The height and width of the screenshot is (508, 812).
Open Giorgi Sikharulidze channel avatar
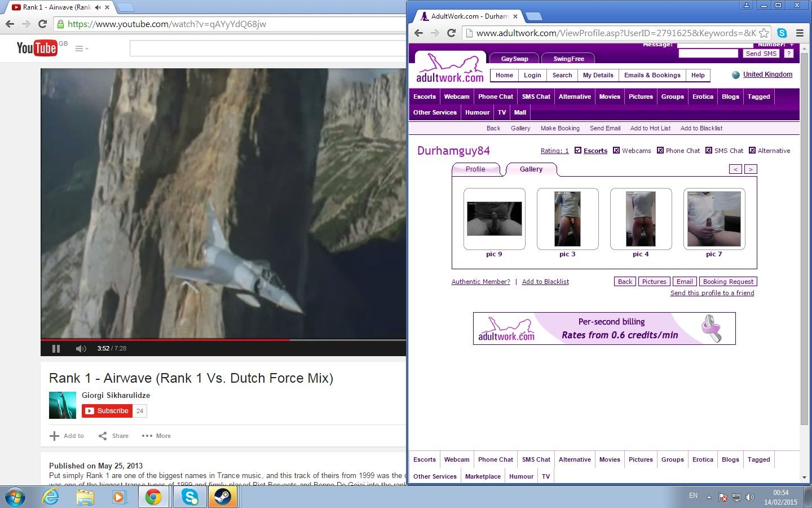coord(63,405)
